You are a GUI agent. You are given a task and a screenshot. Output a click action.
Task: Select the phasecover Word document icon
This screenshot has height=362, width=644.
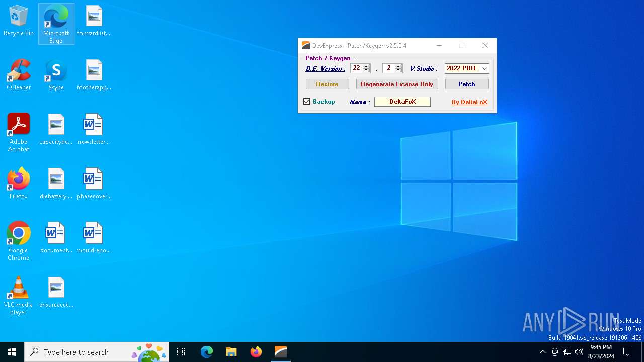[x=94, y=184]
